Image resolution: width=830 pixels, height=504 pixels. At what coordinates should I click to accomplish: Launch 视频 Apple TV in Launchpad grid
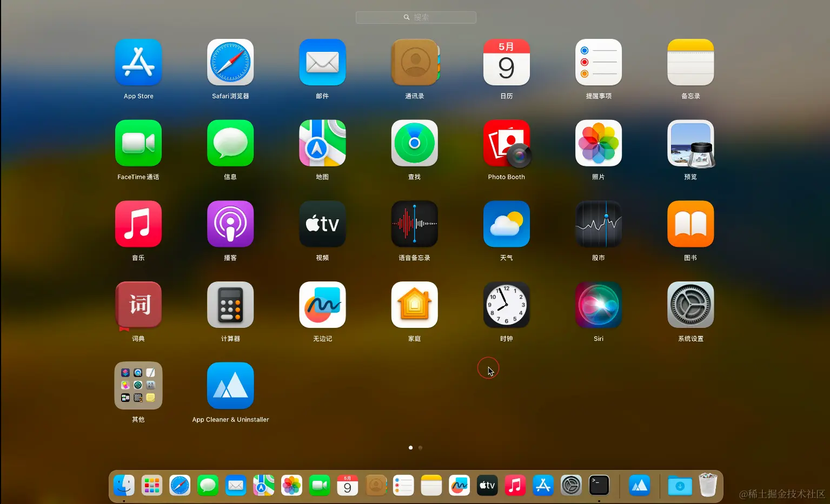tap(322, 224)
